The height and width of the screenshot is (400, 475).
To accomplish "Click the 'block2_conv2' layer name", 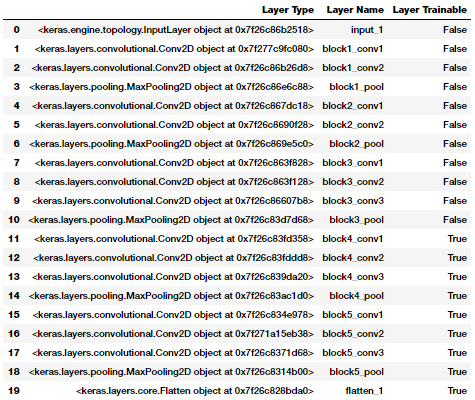I will tap(353, 125).
